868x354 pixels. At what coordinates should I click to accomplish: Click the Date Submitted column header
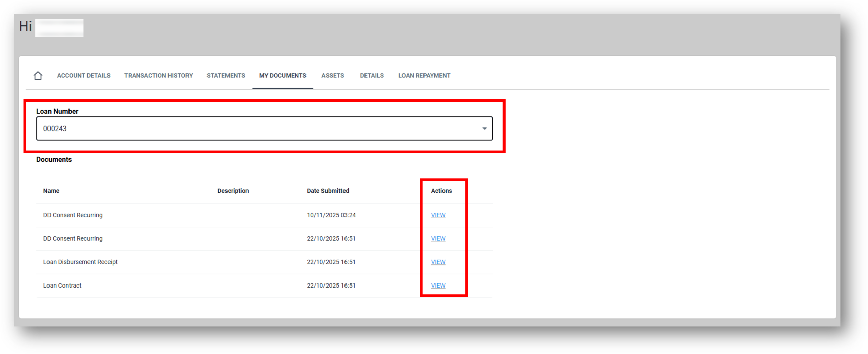pos(328,191)
